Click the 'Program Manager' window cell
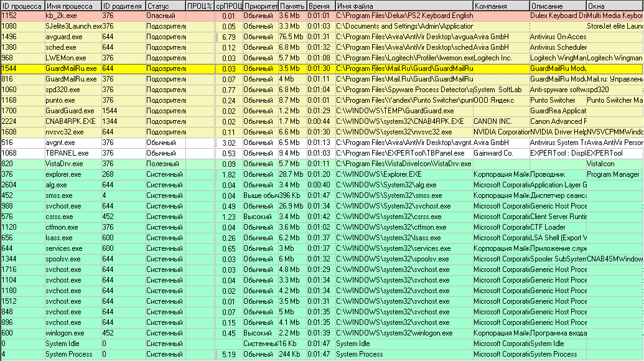This screenshot has width=644, height=361. point(613,174)
